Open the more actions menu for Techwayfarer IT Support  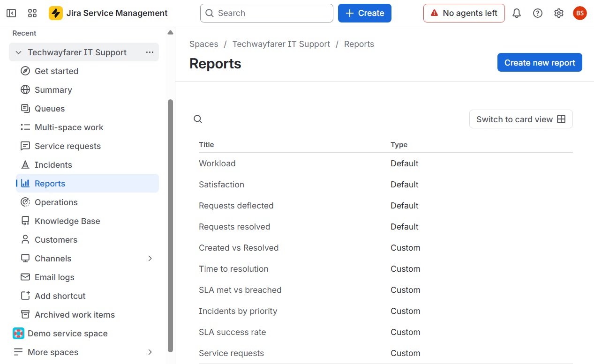pos(150,52)
